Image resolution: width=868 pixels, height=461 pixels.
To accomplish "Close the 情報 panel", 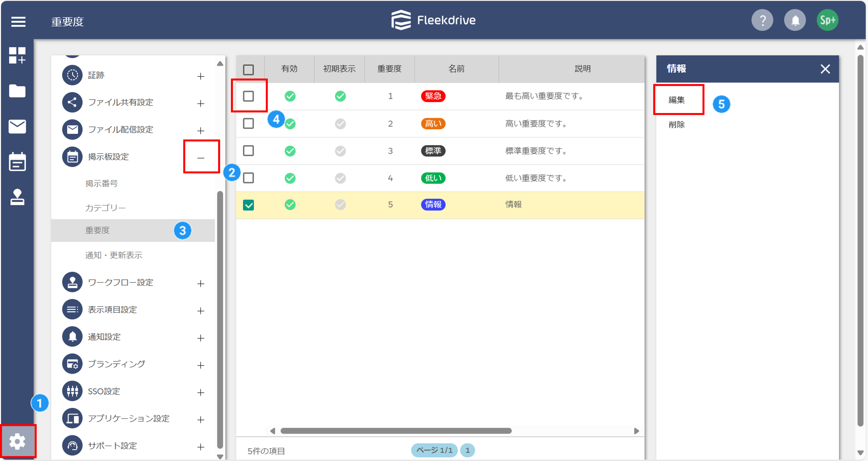I will [825, 69].
